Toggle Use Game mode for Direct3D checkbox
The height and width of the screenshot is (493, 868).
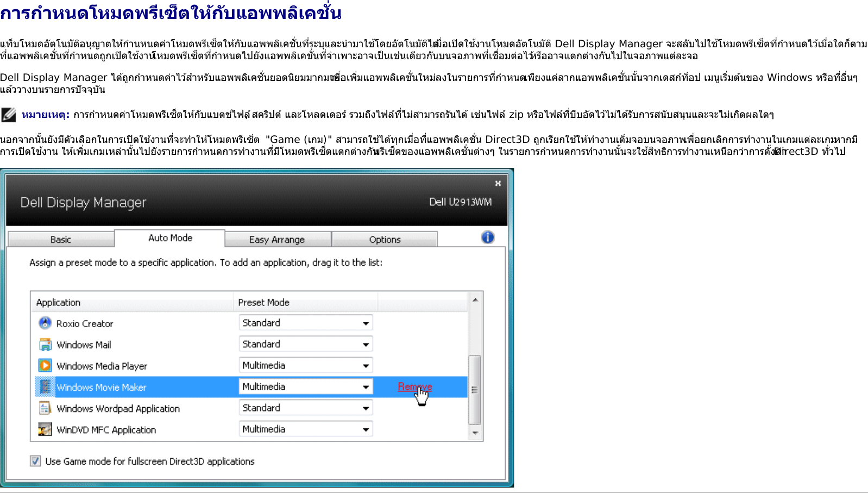(x=35, y=461)
